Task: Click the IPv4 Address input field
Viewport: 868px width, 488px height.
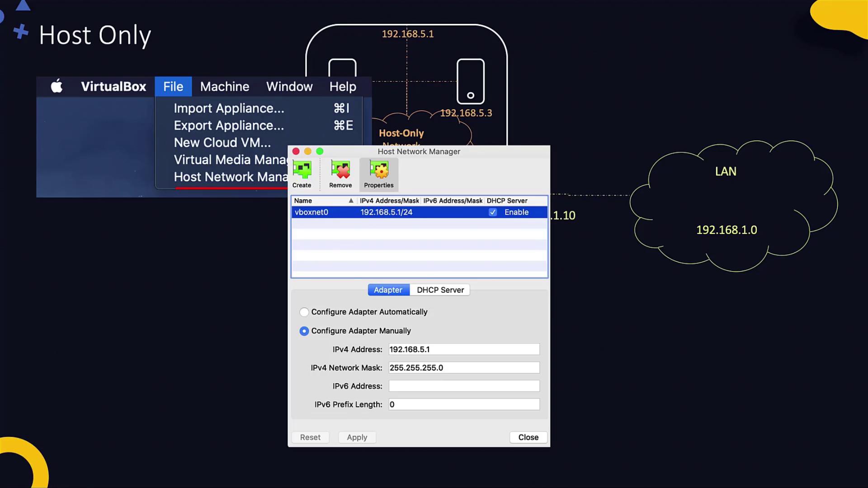Action: (x=464, y=349)
